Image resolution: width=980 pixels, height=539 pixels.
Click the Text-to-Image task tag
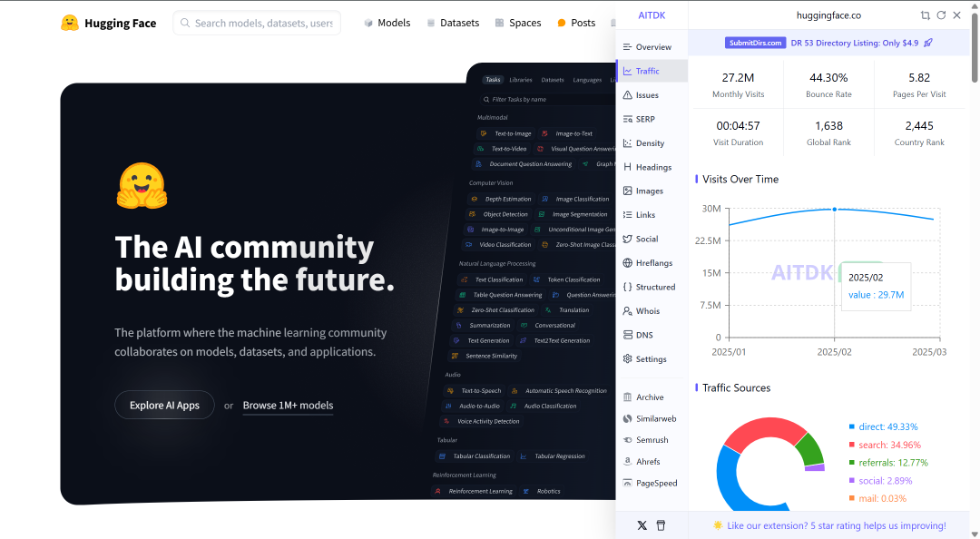pyautogui.click(x=505, y=133)
